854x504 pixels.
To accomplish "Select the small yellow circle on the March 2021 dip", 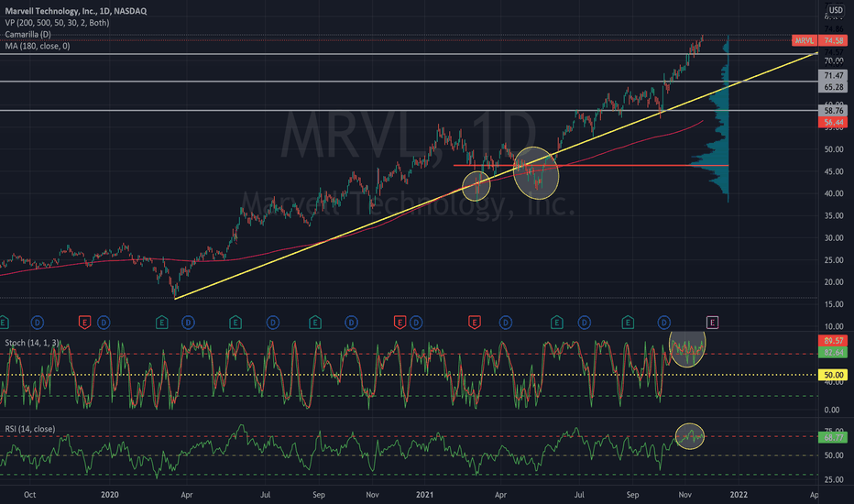I will (x=476, y=186).
